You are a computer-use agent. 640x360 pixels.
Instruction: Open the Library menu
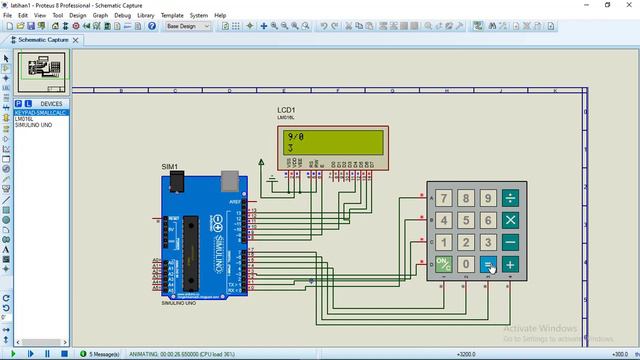tap(146, 15)
